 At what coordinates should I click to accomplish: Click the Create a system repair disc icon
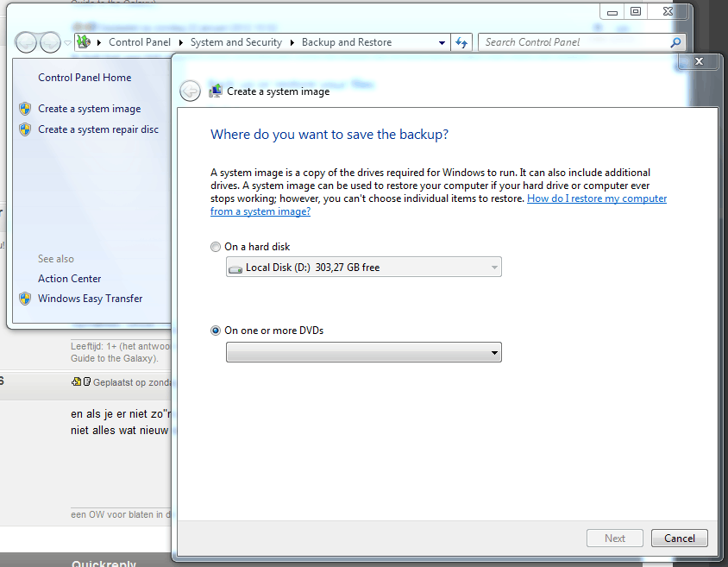click(25, 129)
